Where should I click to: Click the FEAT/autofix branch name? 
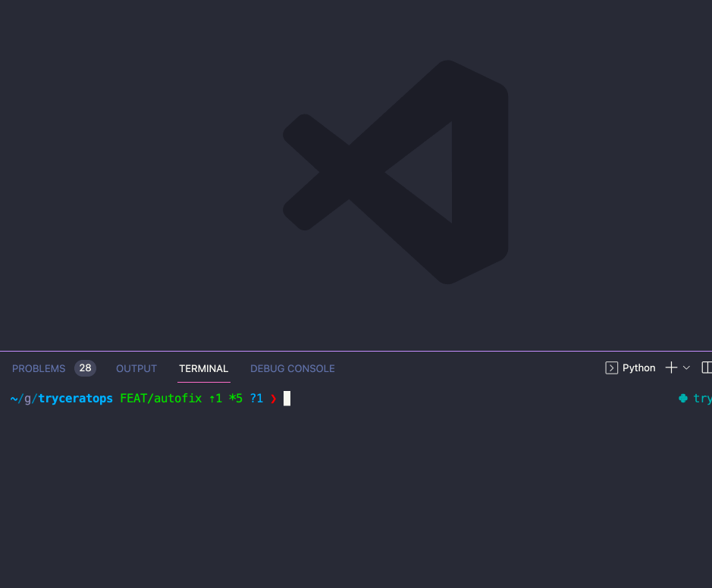(161, 399)
